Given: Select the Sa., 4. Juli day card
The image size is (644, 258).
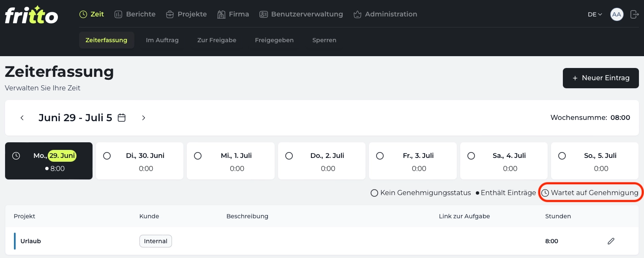Looking at the screenshot, I should (504, 161).
